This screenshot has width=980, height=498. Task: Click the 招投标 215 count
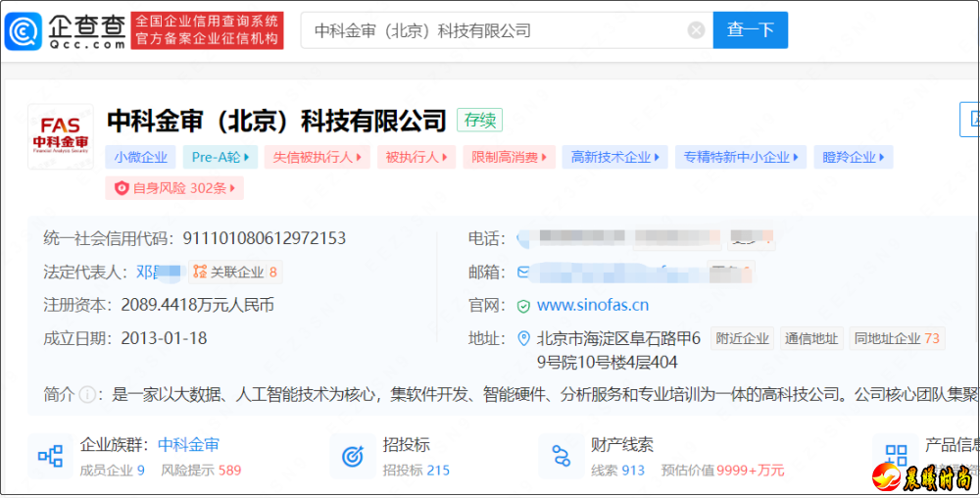point(416,471)
